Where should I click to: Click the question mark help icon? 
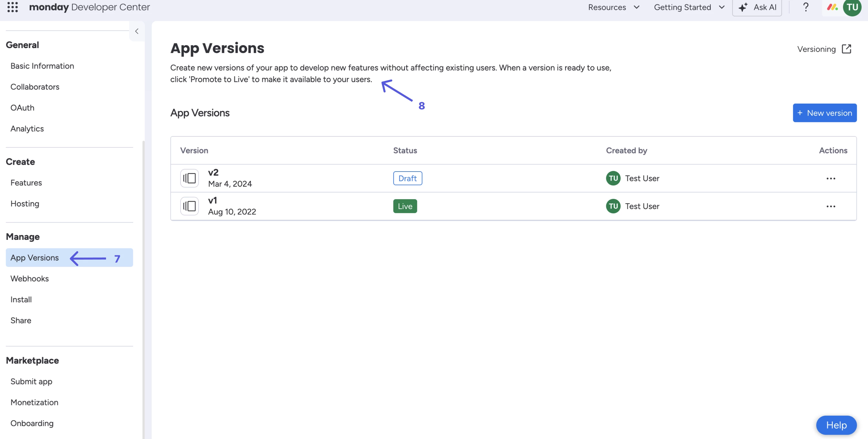tap(806, 7)
